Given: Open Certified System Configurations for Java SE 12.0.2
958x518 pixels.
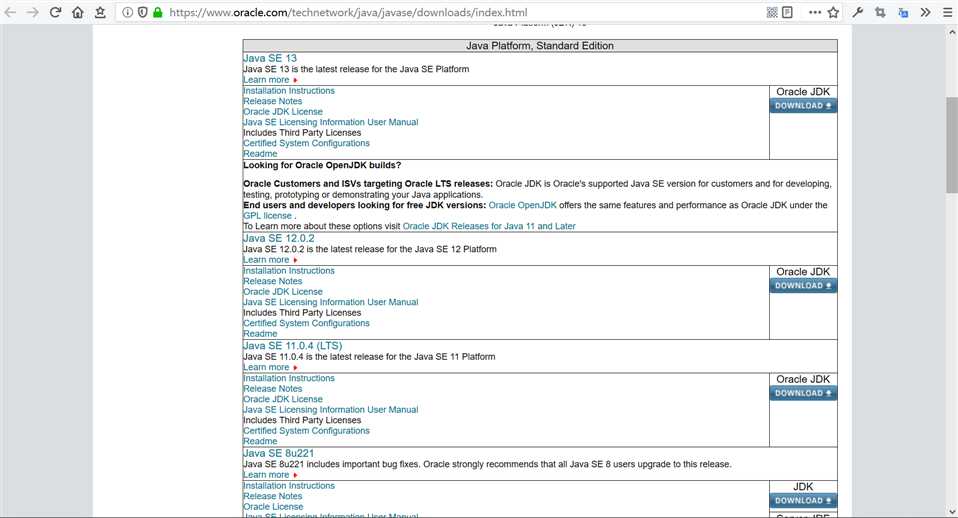Looking at the screenshot, I should pos(306,323).
